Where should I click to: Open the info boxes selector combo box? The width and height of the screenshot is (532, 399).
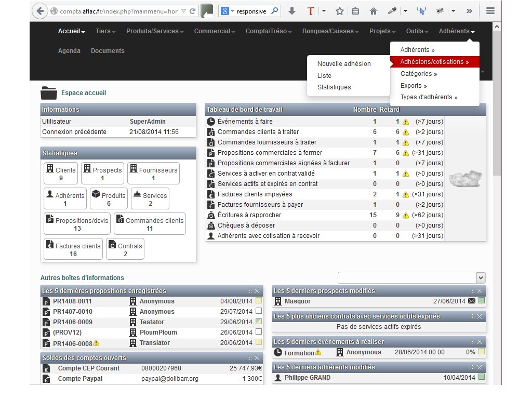pyautogui.click(x=411, y=277)
